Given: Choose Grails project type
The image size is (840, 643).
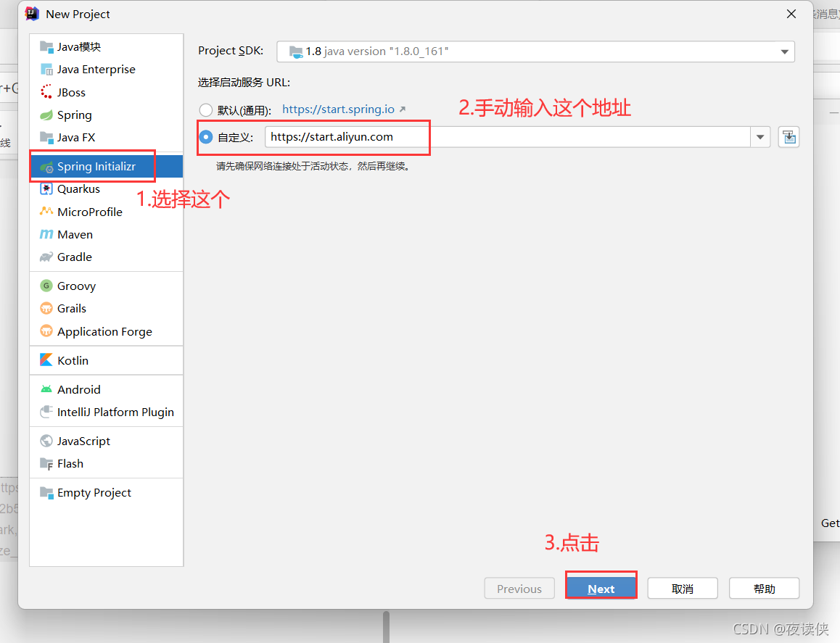Looking at the screenshot, I should (x=107, y=308).
